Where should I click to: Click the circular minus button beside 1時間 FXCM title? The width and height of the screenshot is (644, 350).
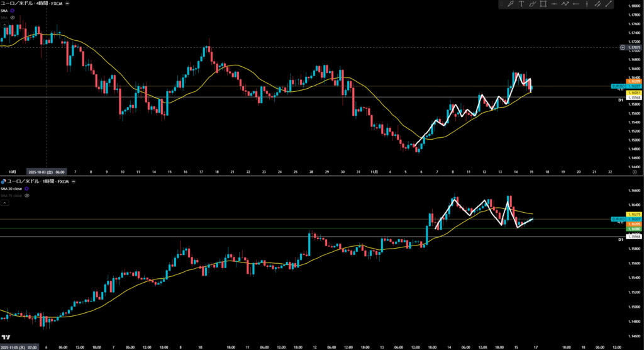pos(72,181)
